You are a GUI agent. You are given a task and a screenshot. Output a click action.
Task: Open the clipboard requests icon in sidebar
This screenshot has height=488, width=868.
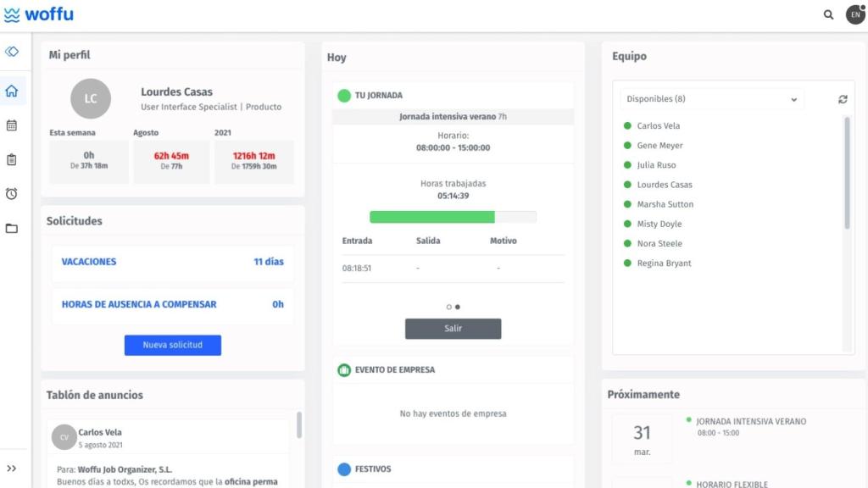(x=12, y=159)
